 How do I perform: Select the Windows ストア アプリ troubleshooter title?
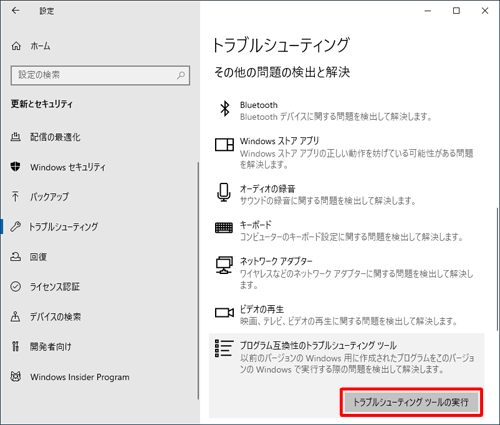[279, 141]
